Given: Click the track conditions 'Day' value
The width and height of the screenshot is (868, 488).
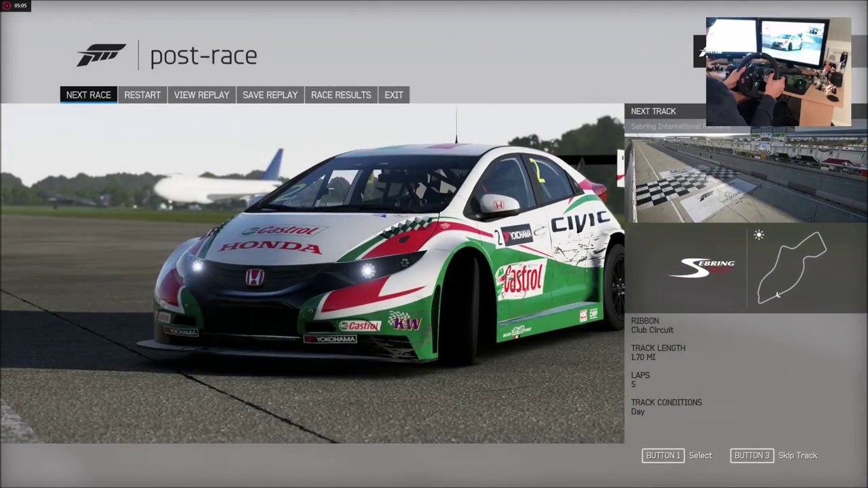Looking at the screenshot, I should click(637, 411).
